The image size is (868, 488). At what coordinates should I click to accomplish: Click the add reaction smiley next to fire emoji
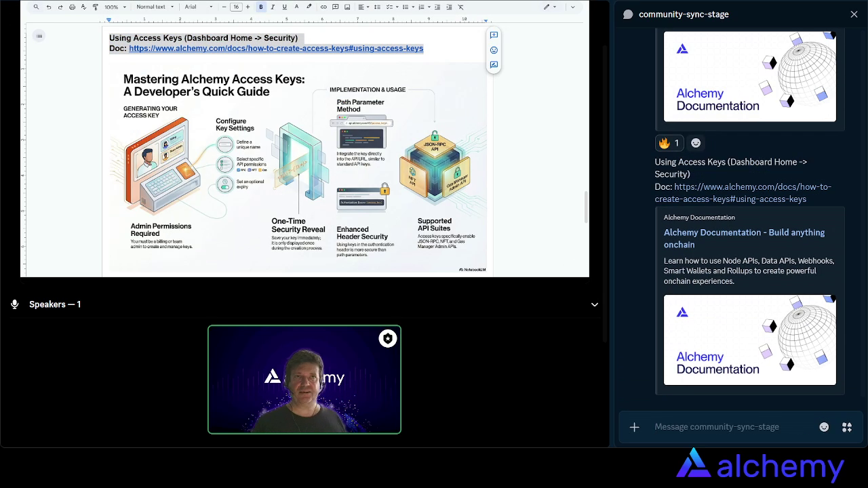tap(696, 143)
